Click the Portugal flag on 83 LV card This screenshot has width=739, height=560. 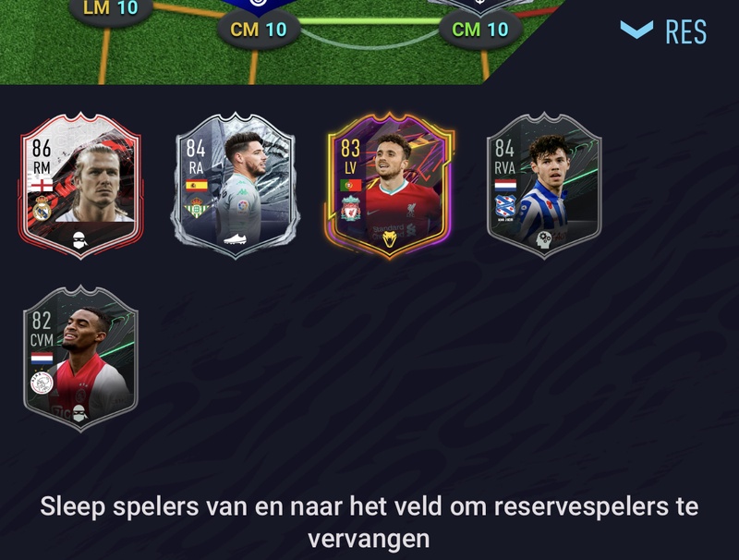tap(351, 185)
